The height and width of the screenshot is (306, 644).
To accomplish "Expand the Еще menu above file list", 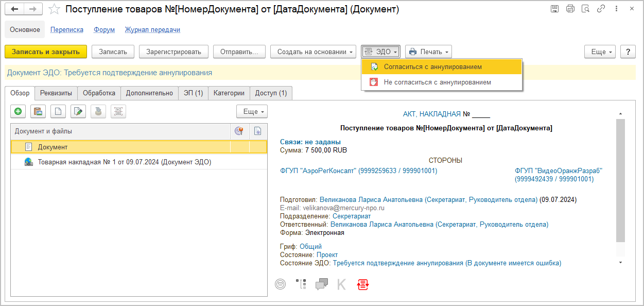I will coord(252,111).
